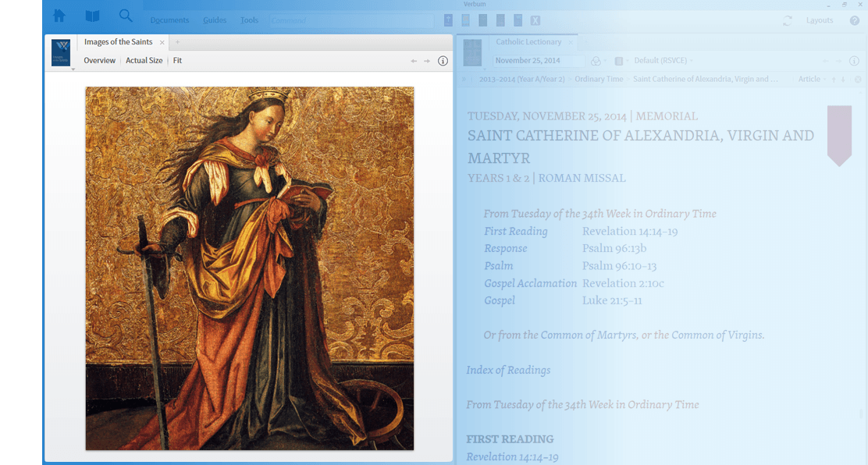
Task: Go forward in the Images of the Saints panel
Action: (x=427, y=61)
